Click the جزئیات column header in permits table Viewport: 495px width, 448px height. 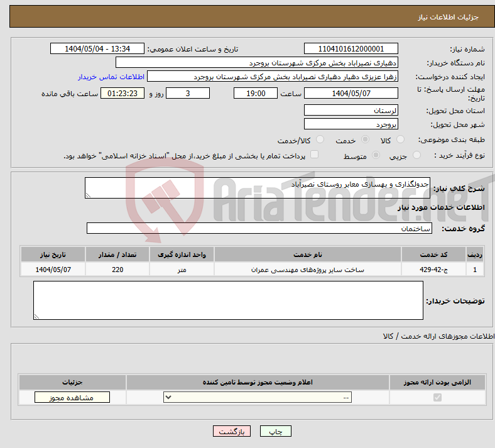pos(72,382)
